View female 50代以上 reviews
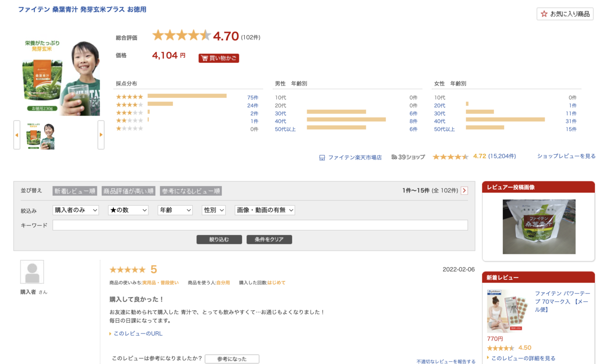The image size is (612, 364). [x=445, y=129]
